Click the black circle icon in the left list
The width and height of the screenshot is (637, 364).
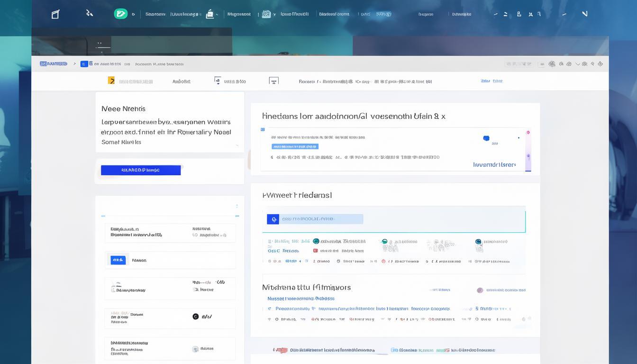[x=195, y=316]
